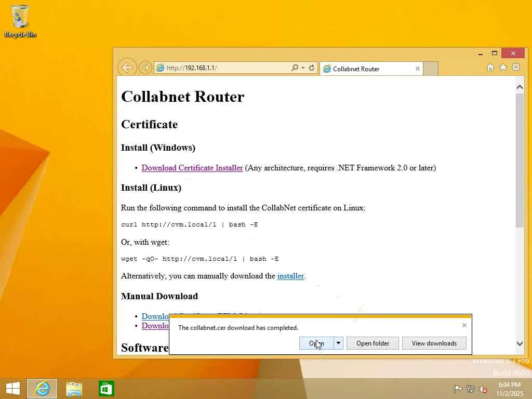Click the vertical scrollbar thumb
Image resolution: width=532 pixels, height=399 pixels.
pos(520,161)
